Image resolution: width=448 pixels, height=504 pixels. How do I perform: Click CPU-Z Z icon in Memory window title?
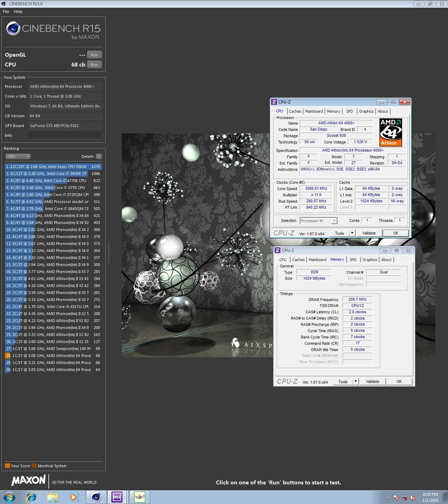click(277, 250)
